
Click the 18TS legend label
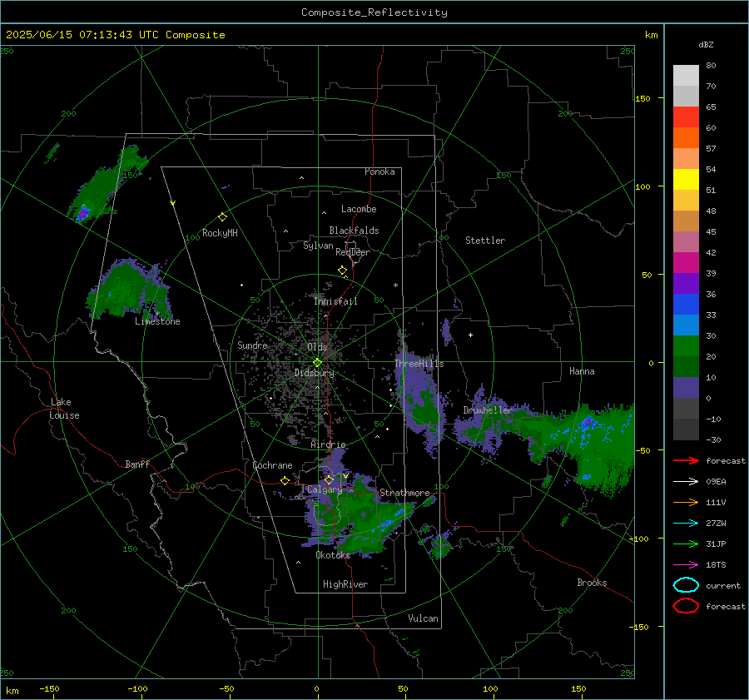[716, 565]
